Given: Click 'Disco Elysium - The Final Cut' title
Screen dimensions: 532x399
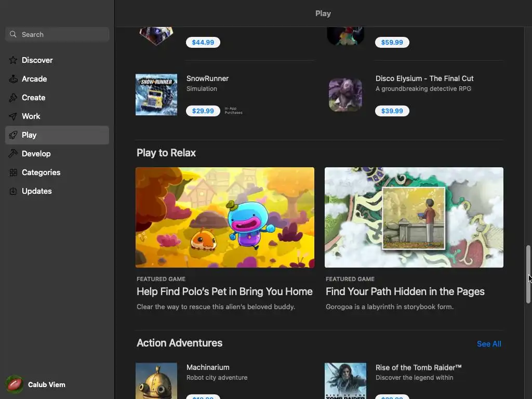Looking at the screenshot, I should pyautogui.click(x=424, y=78).
